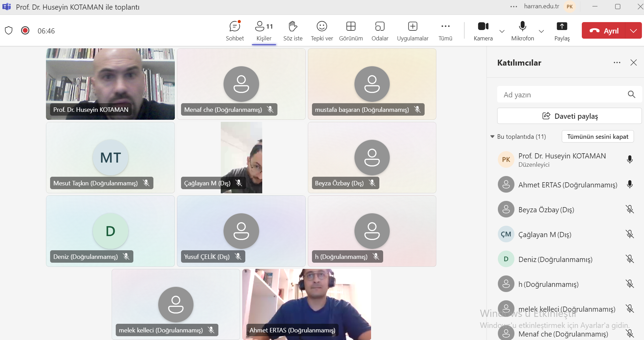This screenshot has height=340, width=644.
Task: Select the Kişiler participants tab
Action: click(x=264, y=30)
